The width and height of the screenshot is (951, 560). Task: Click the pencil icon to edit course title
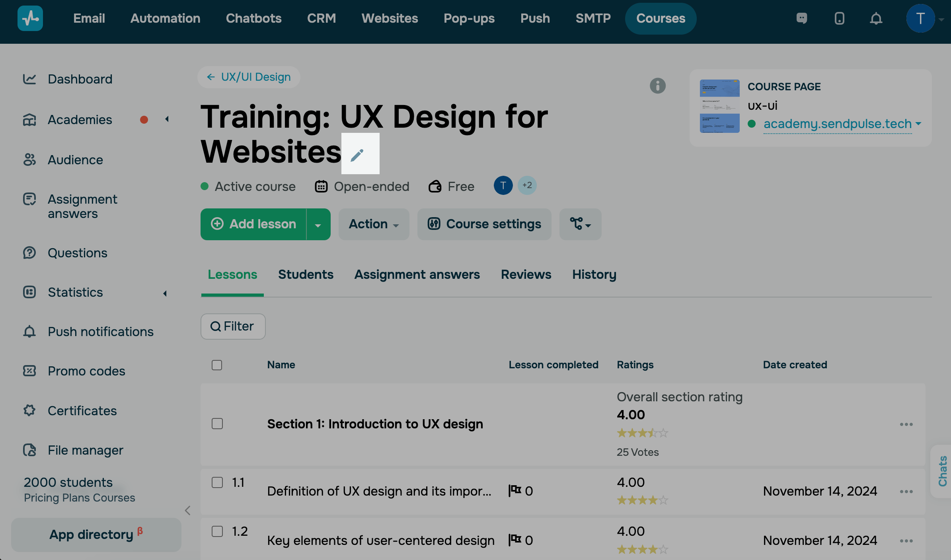358,155
